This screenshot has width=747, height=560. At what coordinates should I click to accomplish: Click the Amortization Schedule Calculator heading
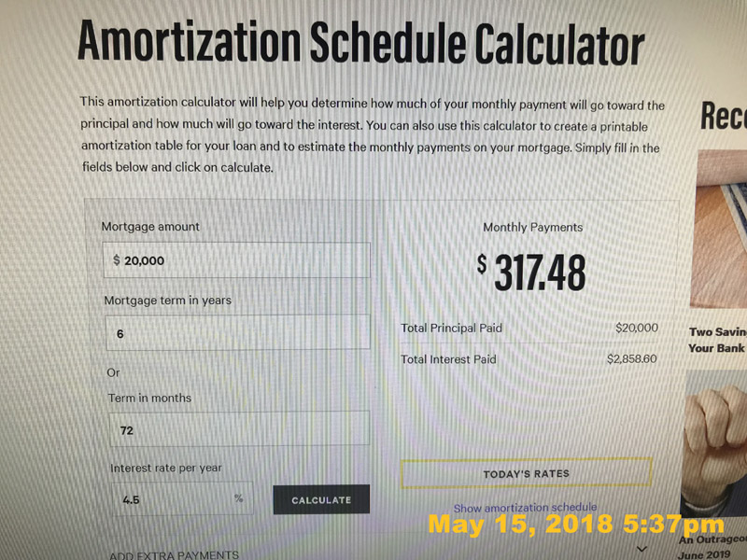[360, 45]
